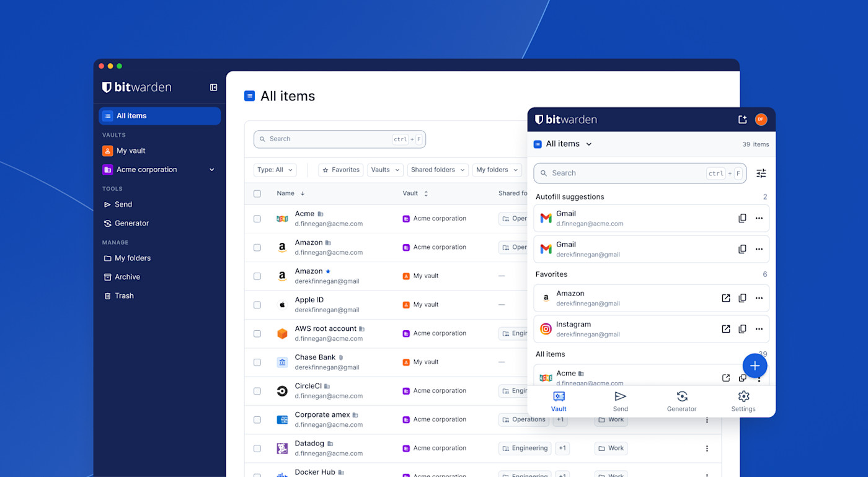Viewport: 868px width, 477px height.
Task: Open more options for the Amazon favorite
Action: 759,298
